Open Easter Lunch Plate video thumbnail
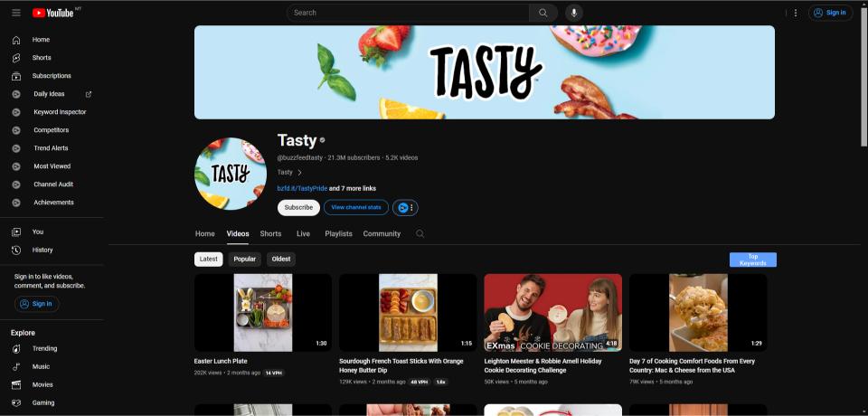 (x=263, y=312)
